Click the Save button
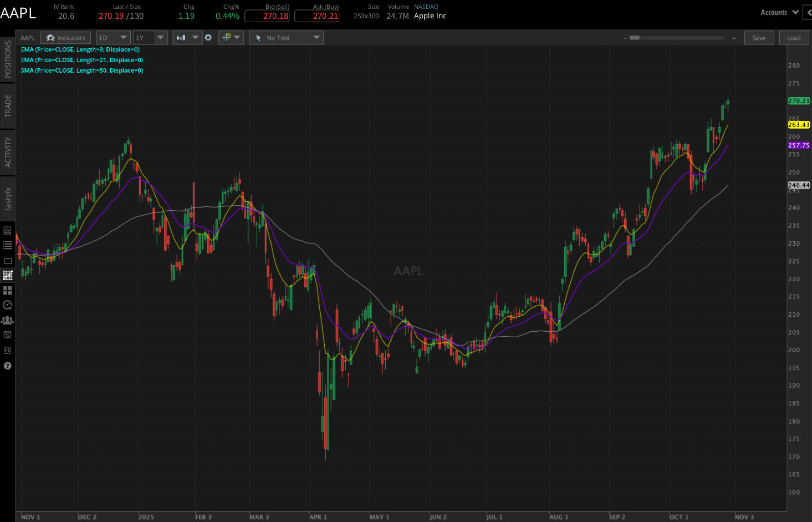The image size is (812, 522). 759,37
